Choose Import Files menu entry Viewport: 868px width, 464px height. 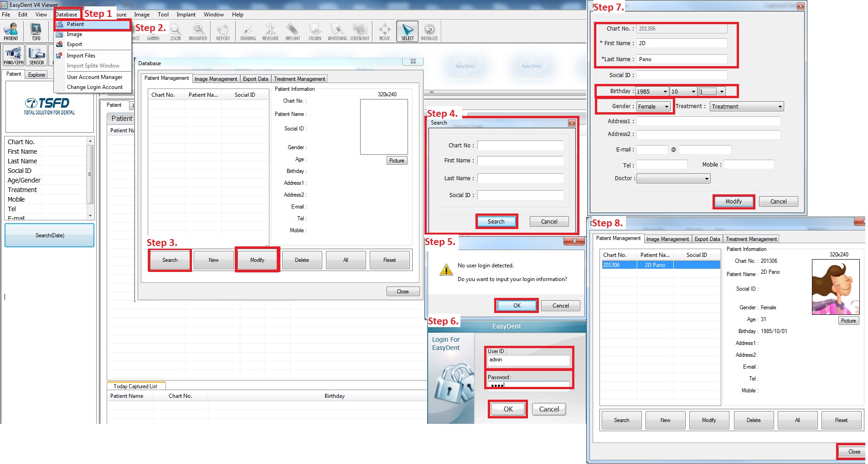pos(93,56)
